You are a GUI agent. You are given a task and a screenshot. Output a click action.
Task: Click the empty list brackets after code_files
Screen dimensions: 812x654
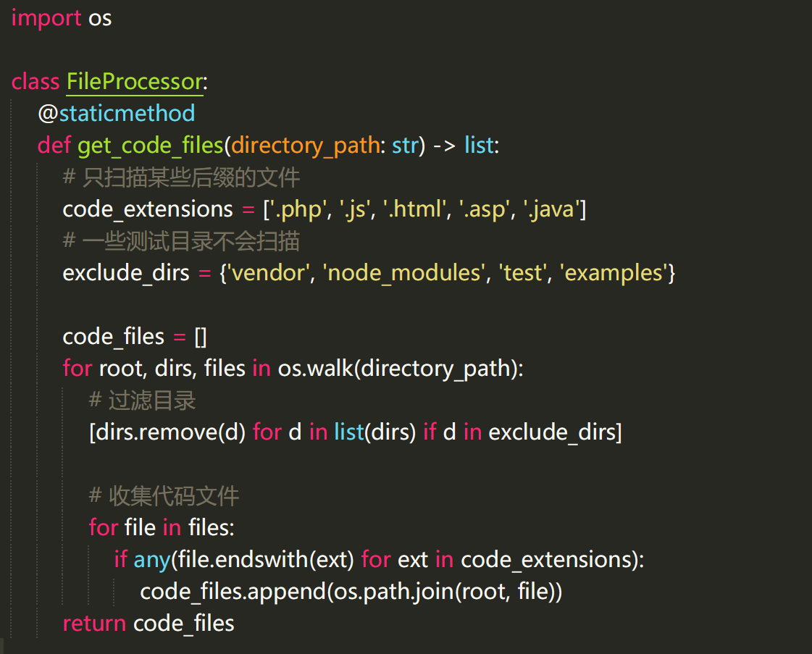point(201,337)
